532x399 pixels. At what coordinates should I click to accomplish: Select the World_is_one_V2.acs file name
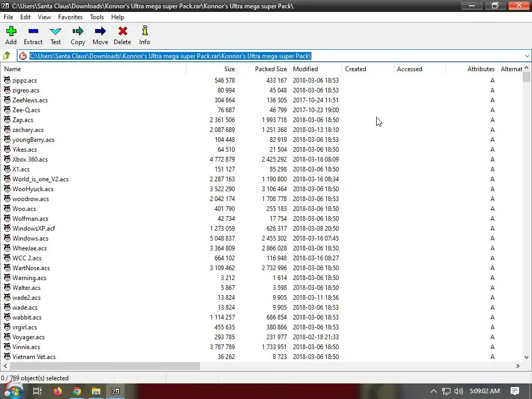click(x=41, y=179)
